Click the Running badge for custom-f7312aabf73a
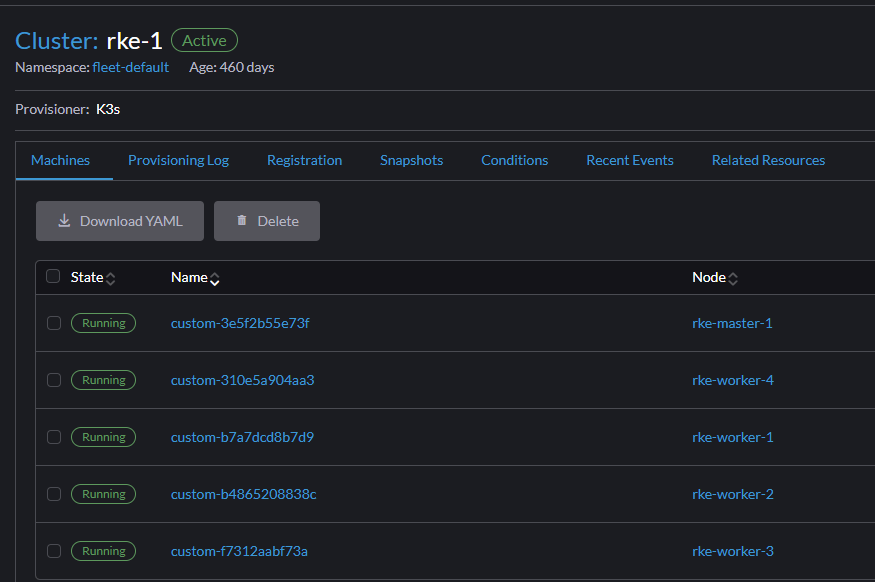Image resolution: width=875 pixels, height=582 pixels. click(103, 551)
